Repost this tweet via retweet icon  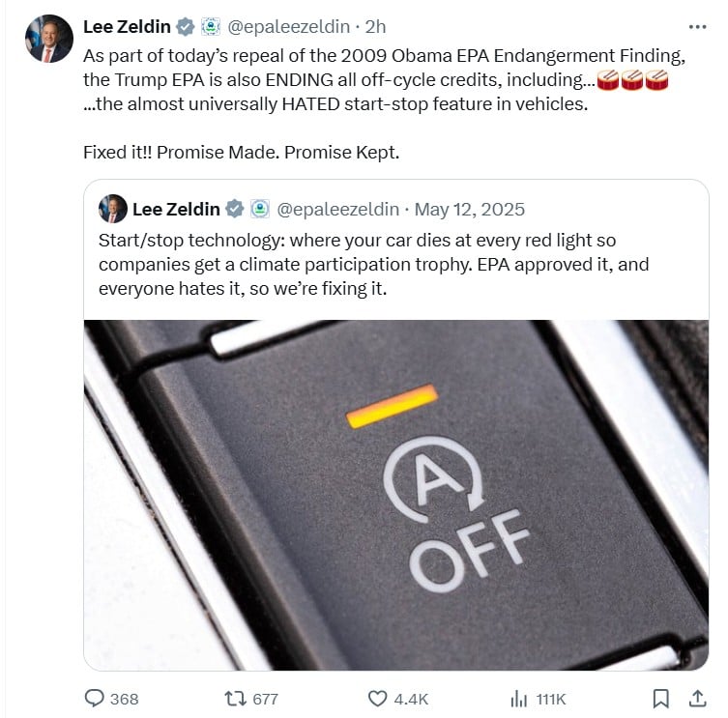(235, 698)
